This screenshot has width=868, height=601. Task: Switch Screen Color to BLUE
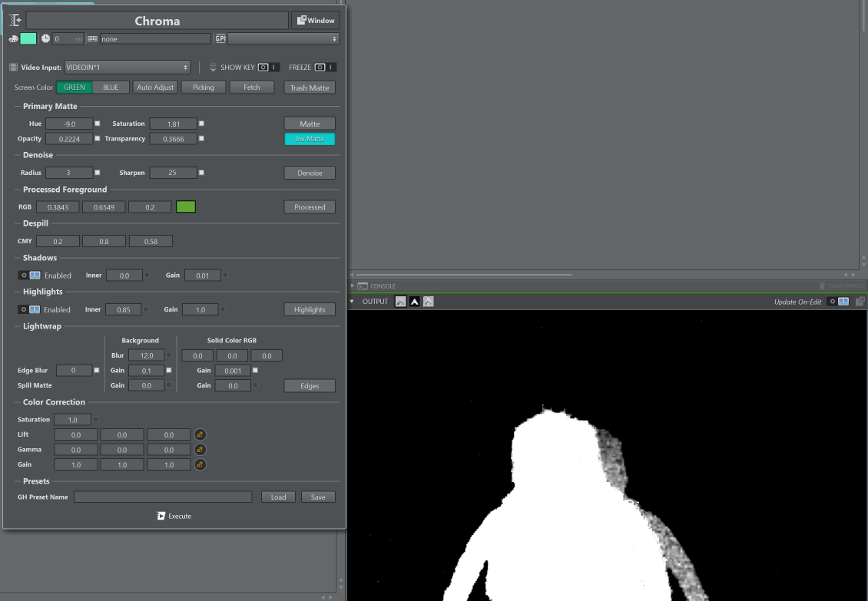point(111,88)
